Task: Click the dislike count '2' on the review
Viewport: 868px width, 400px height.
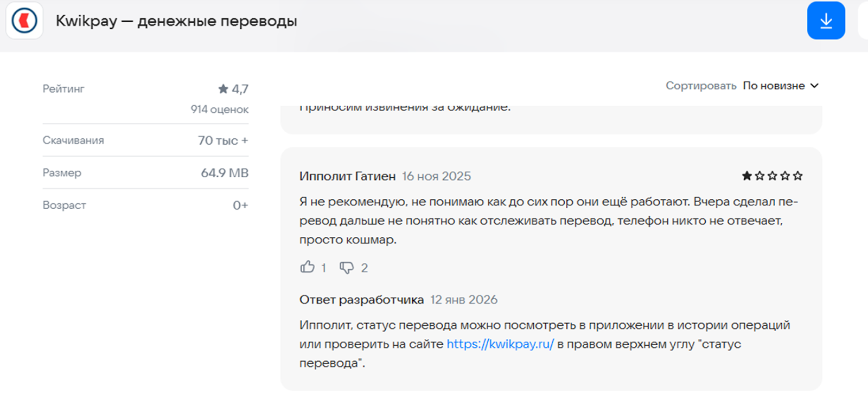Action: [x=365, y=268]
